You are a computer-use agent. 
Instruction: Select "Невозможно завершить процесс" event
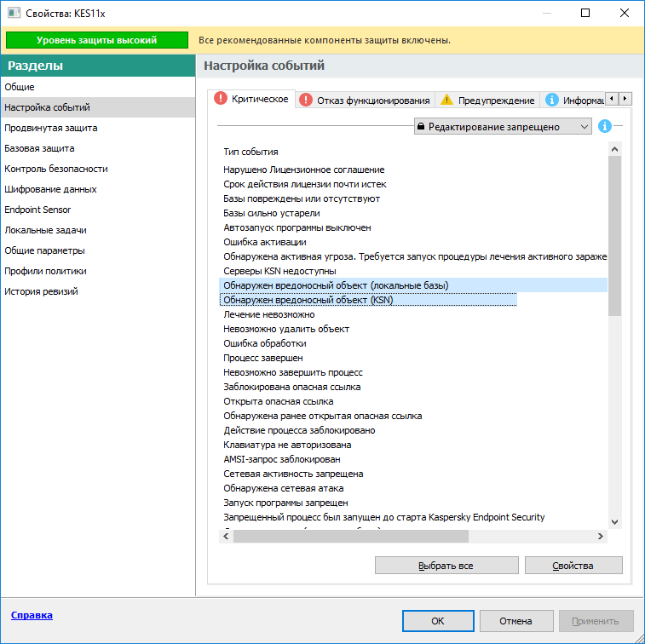click(413, 372)
